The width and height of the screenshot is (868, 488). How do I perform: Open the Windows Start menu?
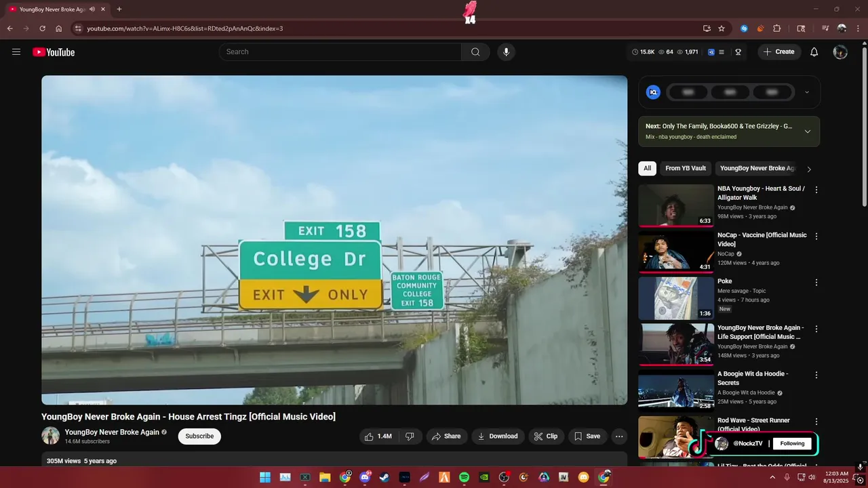[265, 477]
